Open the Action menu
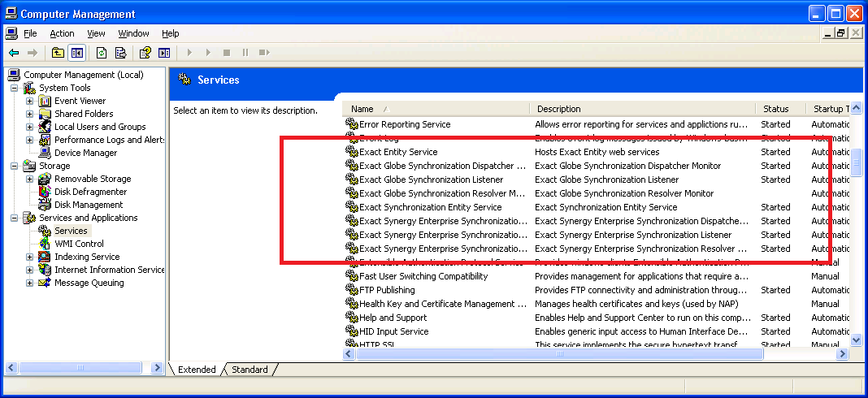 (x=62, y=33)
